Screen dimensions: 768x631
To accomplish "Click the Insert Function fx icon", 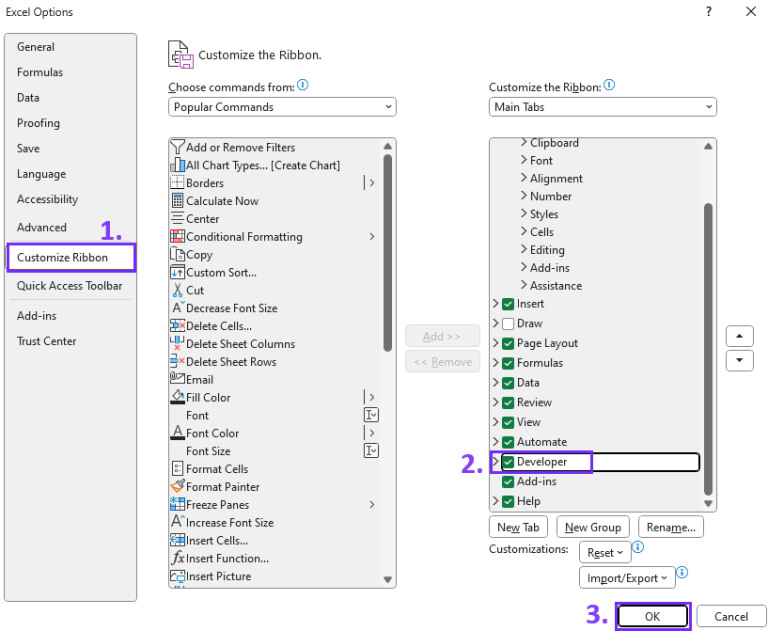I will point(178,558).
